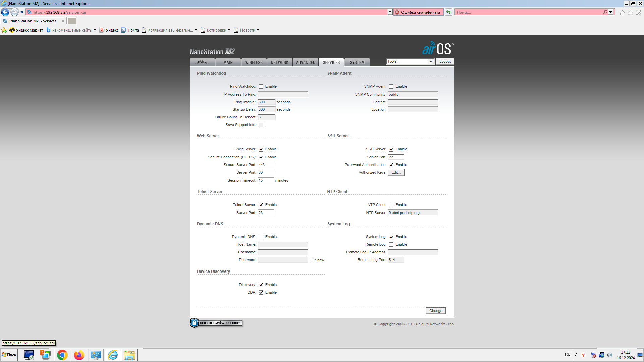Open IE settings gear icon
This screenshot has height=362, width=644.
[x=639, y=13]
